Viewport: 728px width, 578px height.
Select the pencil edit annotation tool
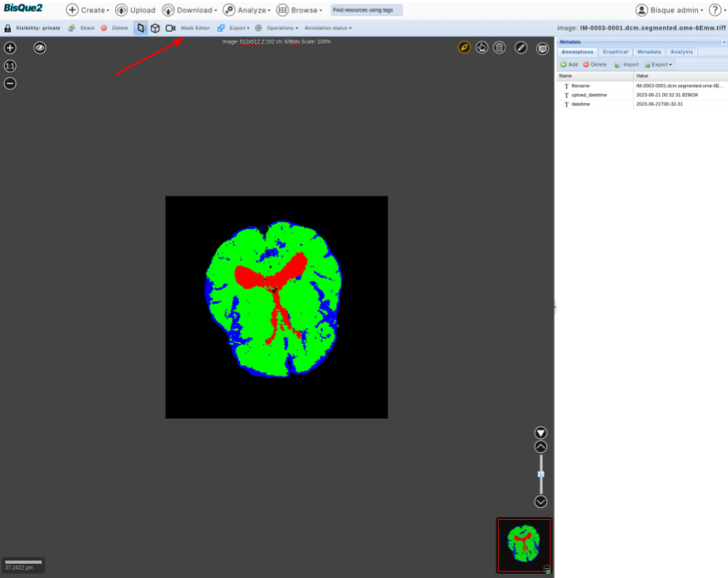pos(521,47)
